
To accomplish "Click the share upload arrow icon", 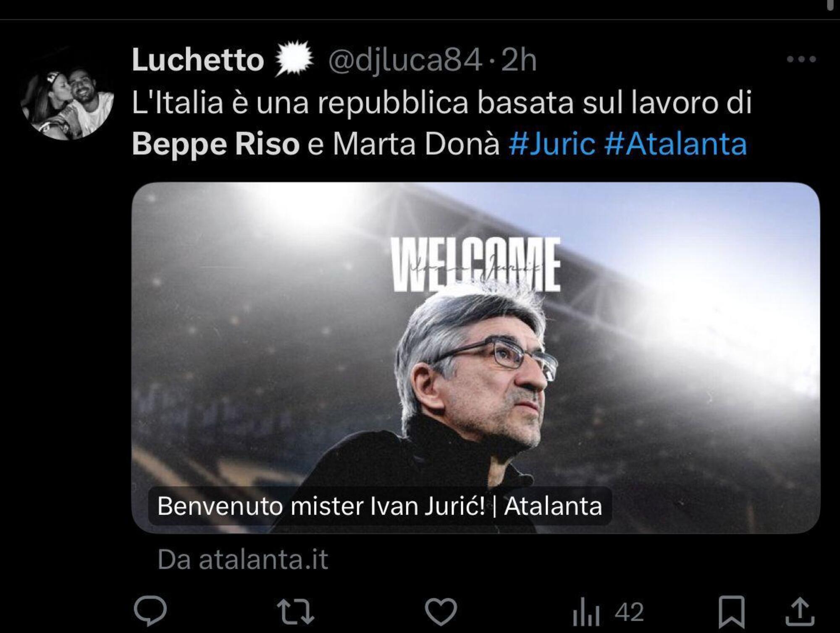I will (800, 611).
